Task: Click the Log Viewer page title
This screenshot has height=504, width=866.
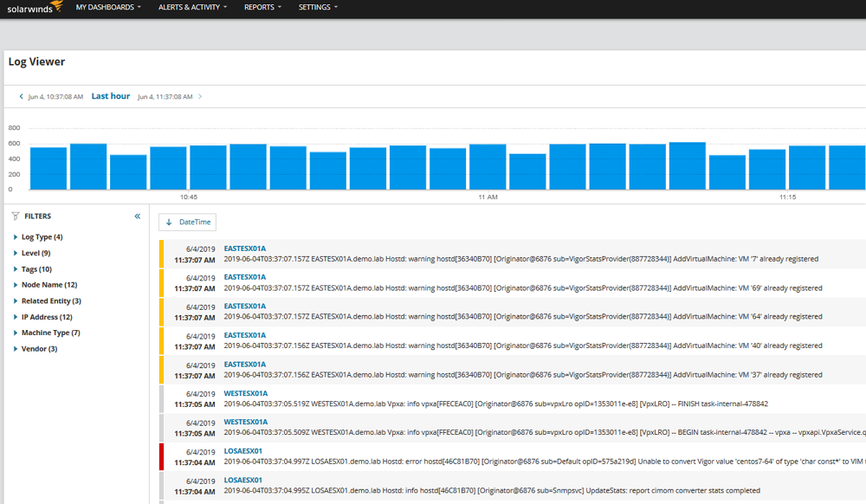Action: click(x=36, y=61)
